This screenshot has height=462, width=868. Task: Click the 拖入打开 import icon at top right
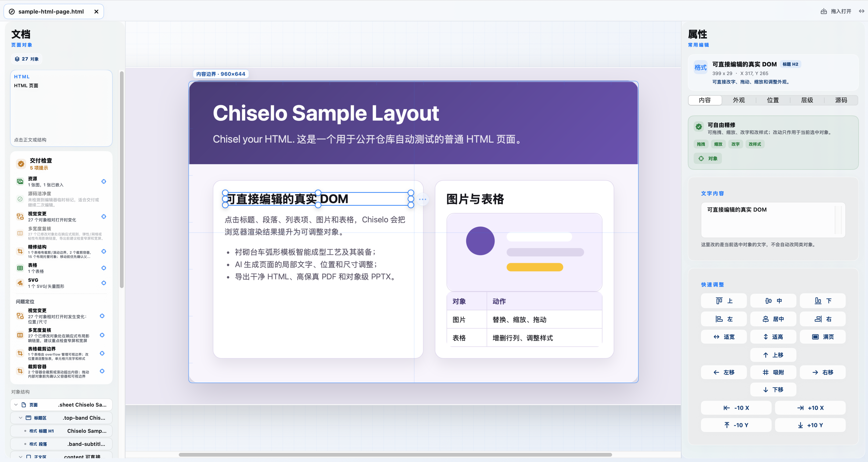click(824, 11)
